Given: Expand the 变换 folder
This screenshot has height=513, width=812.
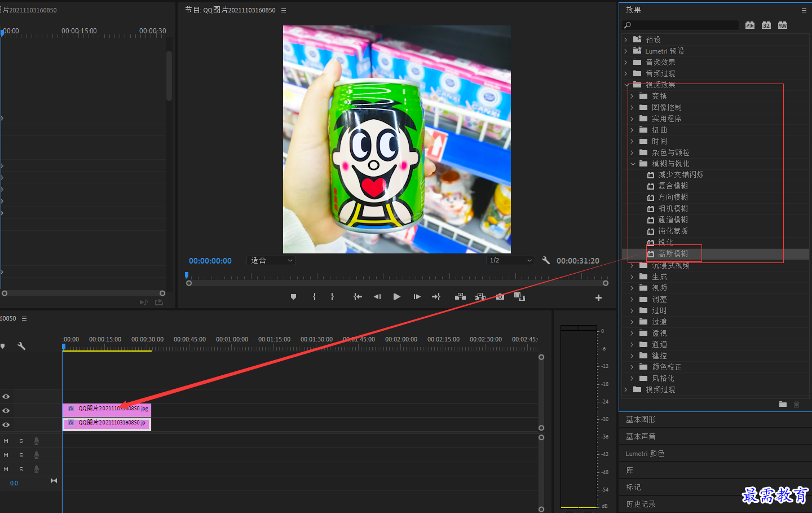Looking at the screenshot, I should 632,96.
